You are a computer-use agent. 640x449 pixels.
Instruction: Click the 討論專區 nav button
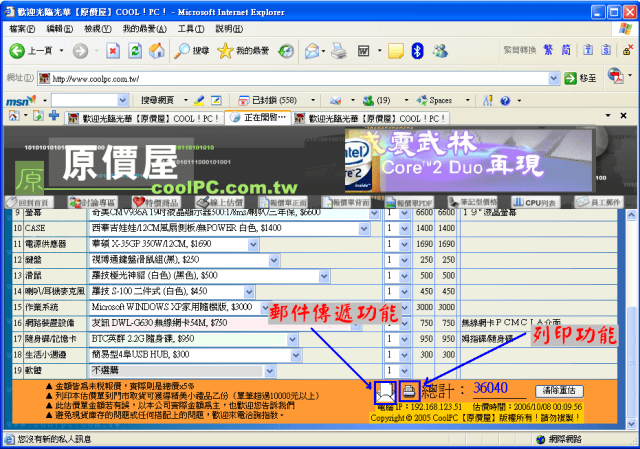pyautogui.click(x=92, y=202)
